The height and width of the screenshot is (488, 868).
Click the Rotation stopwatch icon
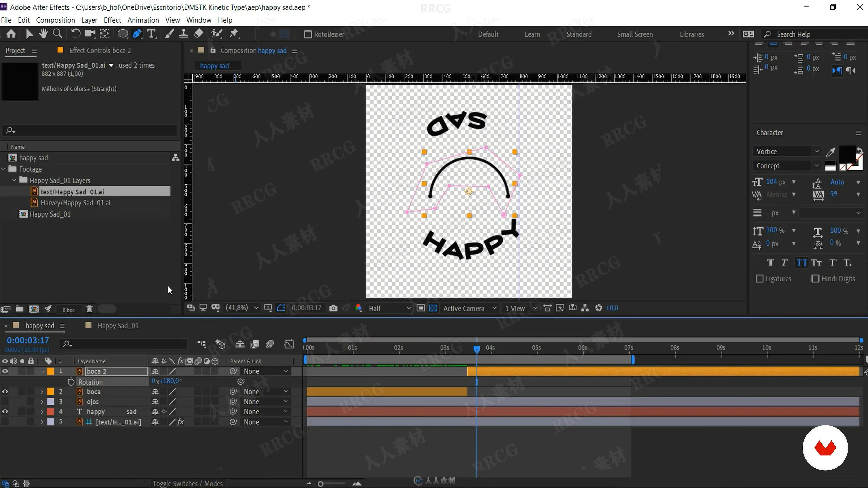pyautogui.click(x=71, y=382)
